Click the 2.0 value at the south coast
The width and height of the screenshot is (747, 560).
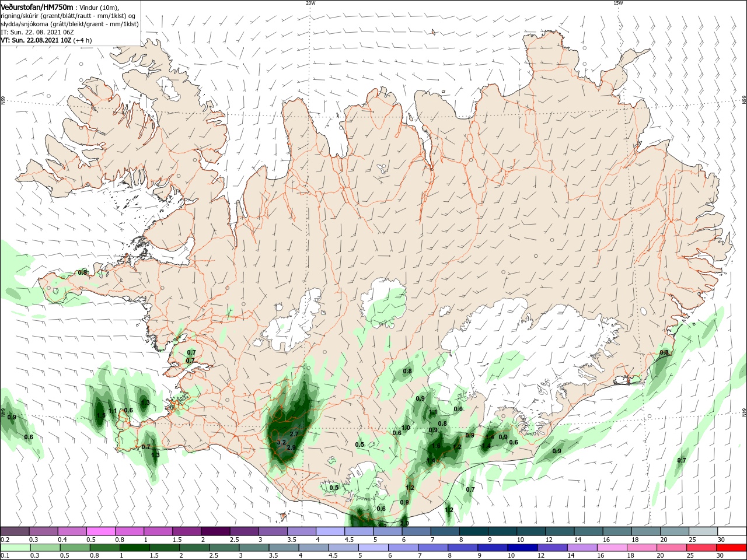404,523
